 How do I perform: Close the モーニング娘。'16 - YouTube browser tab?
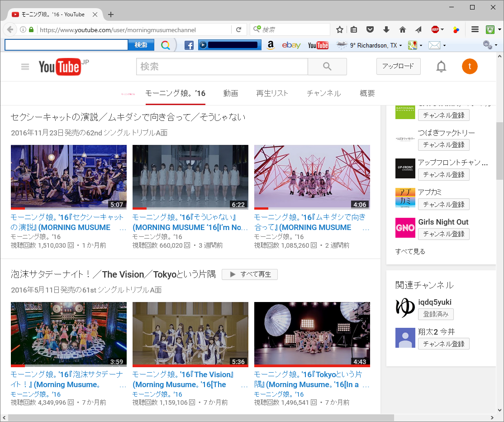(95, 14)
